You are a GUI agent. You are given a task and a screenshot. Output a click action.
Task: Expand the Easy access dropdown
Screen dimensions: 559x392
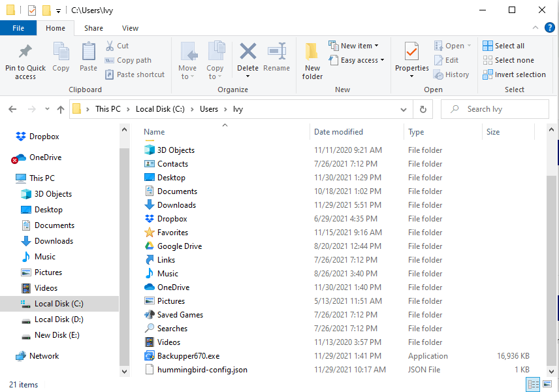[x=357, y=60]
